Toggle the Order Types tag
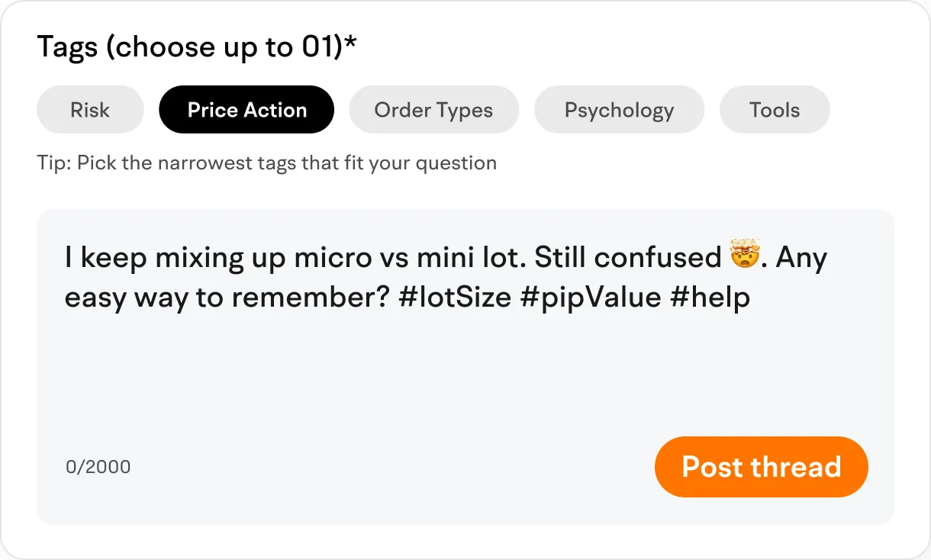This screenshot has width=931, height=560. [433, 110]
